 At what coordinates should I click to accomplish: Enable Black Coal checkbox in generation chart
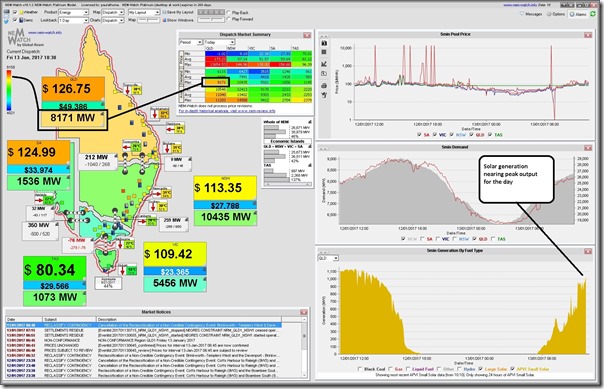360,369
